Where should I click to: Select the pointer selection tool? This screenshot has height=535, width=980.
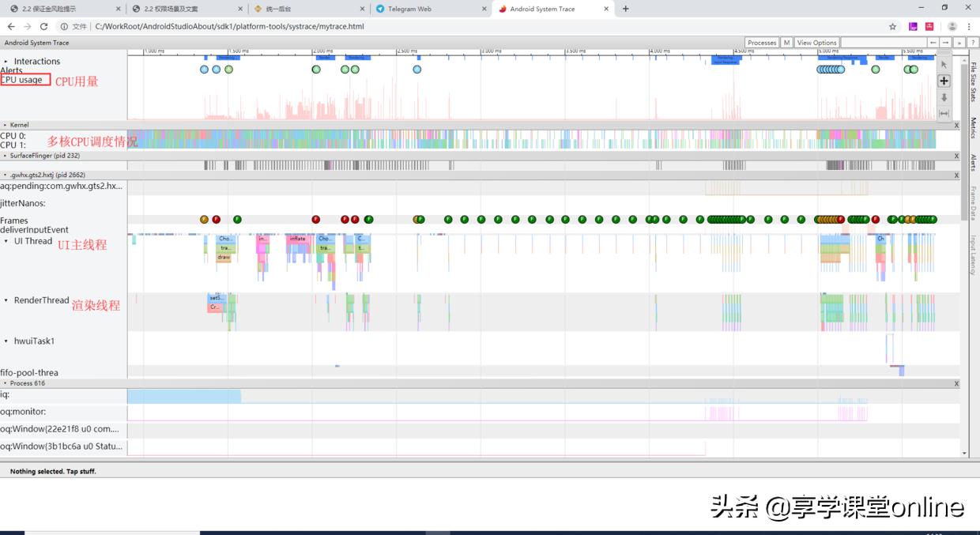944,65
